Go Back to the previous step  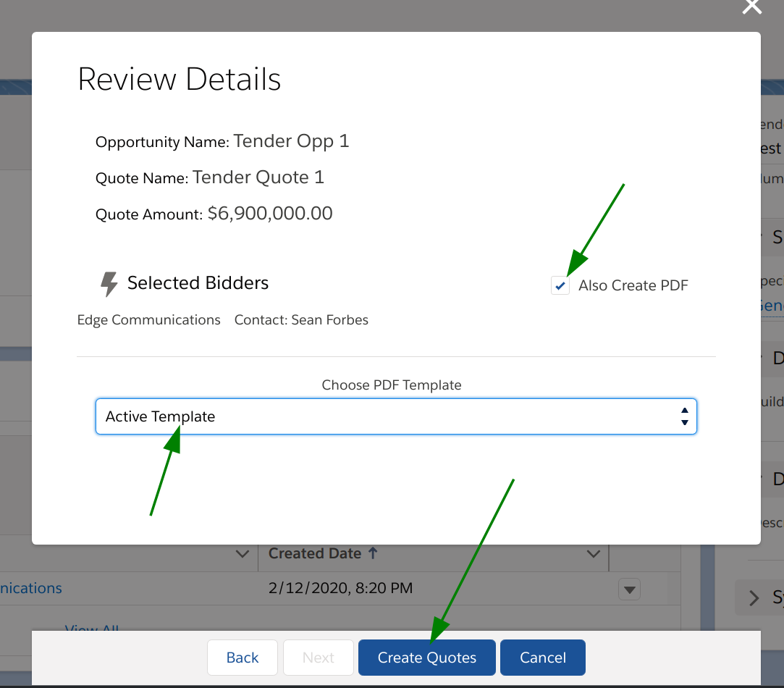click(x=242, y=658)
